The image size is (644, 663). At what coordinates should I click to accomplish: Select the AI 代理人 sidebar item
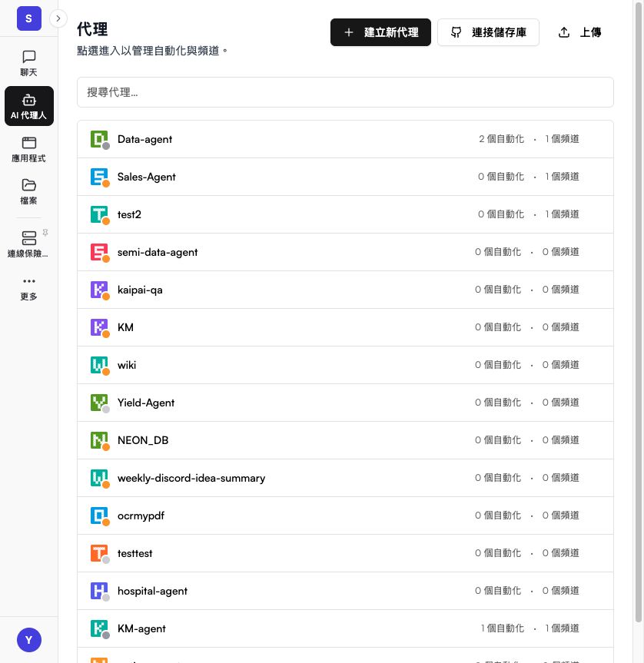(x=28, y=106)
